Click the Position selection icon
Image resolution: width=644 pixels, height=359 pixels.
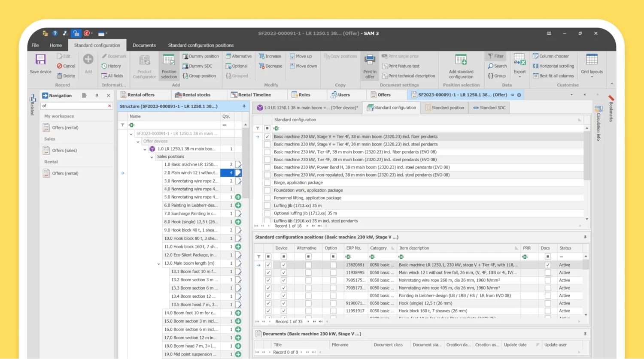[169, 60]
